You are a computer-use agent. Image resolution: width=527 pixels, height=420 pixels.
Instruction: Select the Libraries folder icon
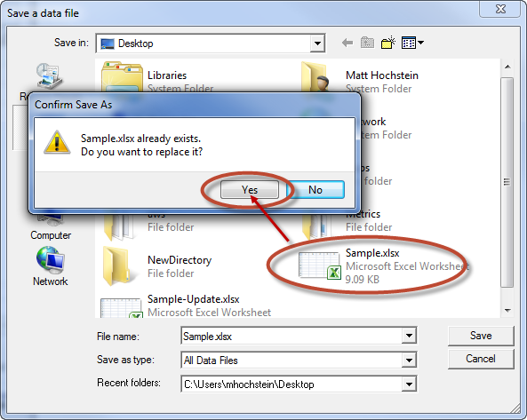122,76
